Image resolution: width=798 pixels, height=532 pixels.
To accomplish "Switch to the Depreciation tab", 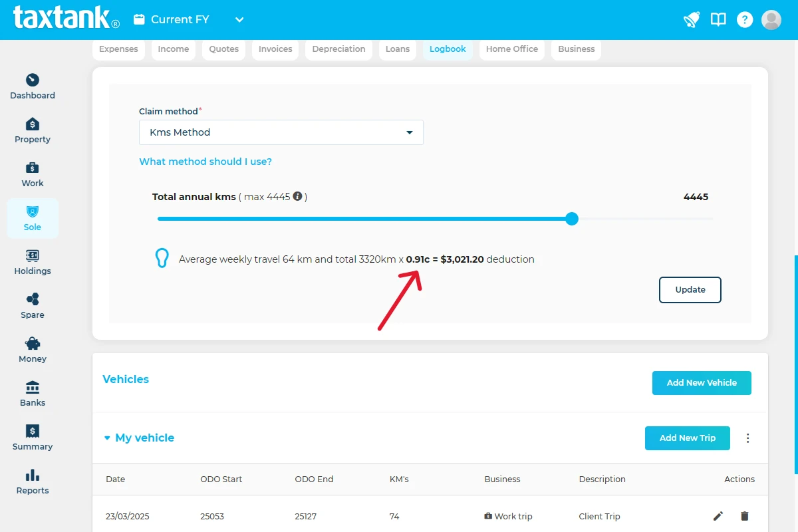I will point(338,49).
